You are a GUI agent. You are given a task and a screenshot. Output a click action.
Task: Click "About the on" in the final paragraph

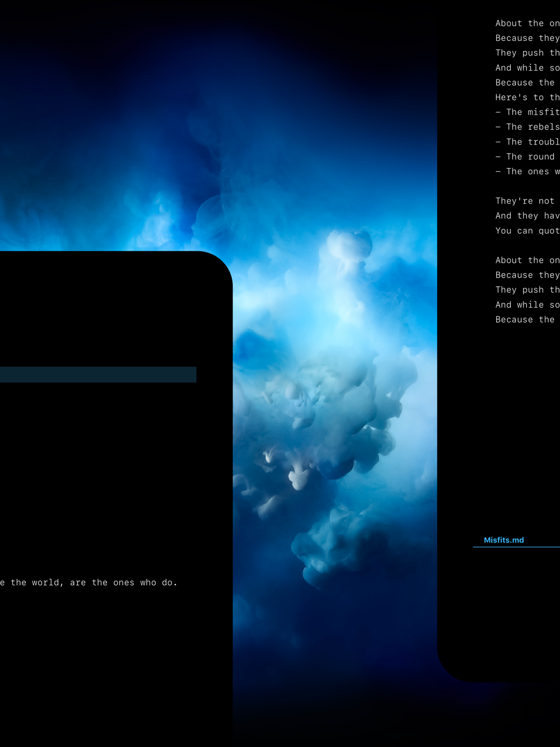(527, 260)
